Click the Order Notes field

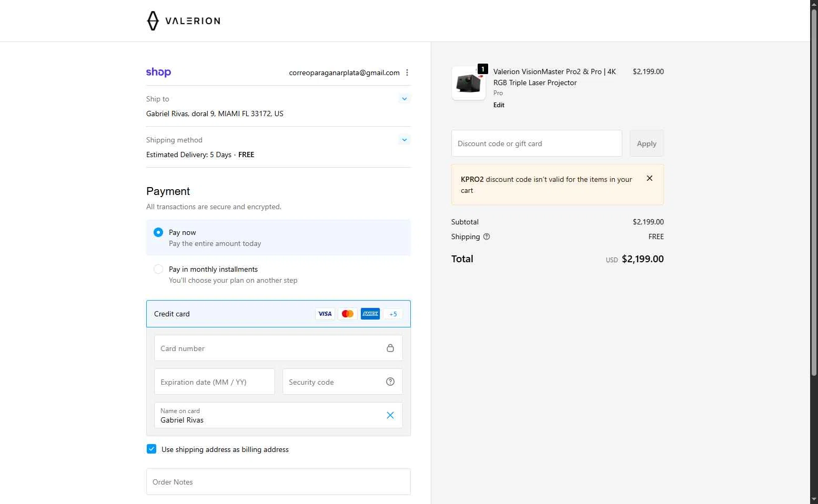coord(278,482)
